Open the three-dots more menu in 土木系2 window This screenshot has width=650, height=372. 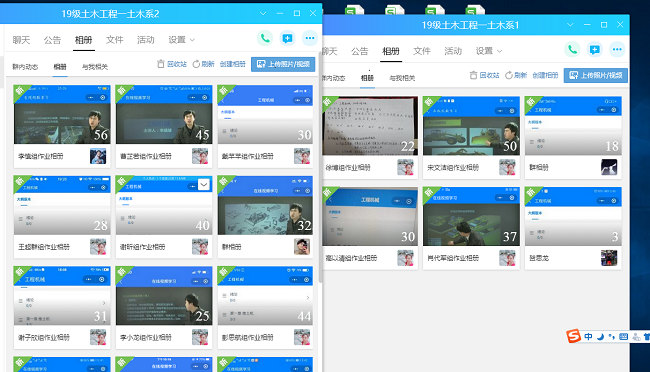coord(310,39)
